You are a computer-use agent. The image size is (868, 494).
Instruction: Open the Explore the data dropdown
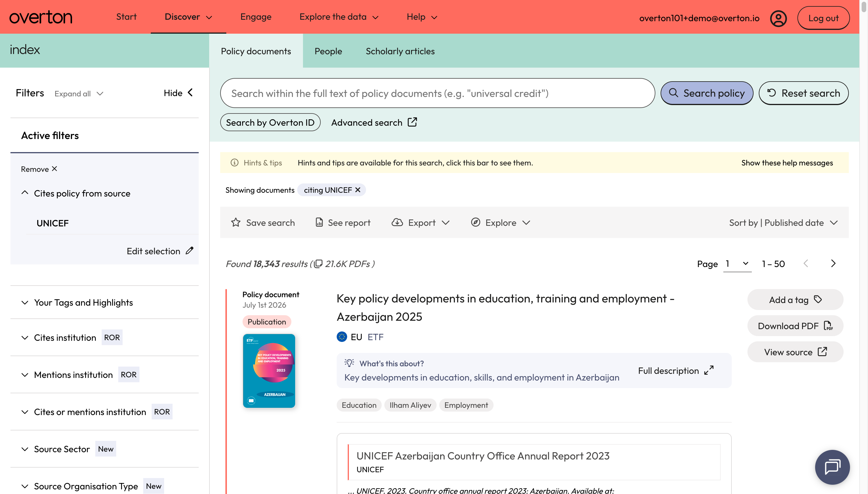click(x=339, y=17)
